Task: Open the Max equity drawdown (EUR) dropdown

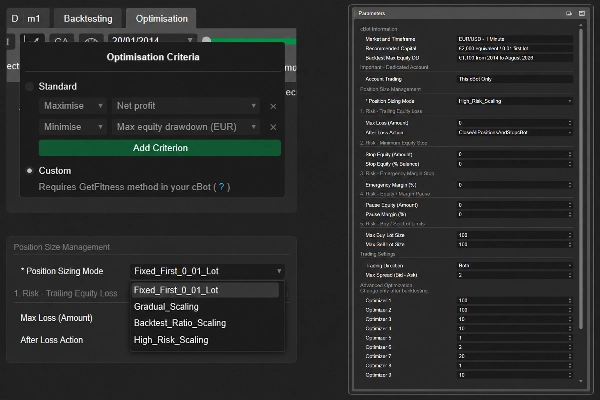Action: (x=186, y=127)
